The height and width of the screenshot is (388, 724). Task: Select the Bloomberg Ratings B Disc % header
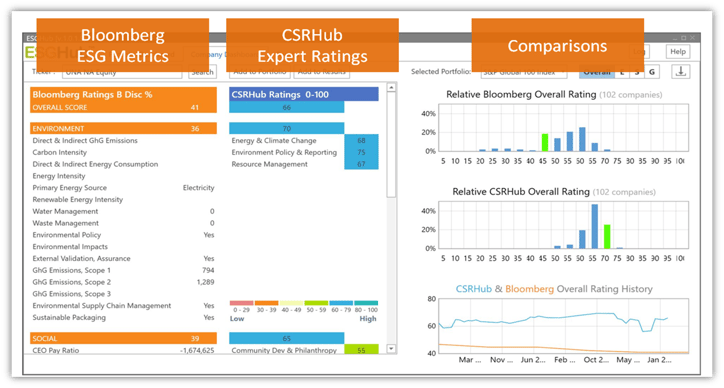(x=123, y=95)
